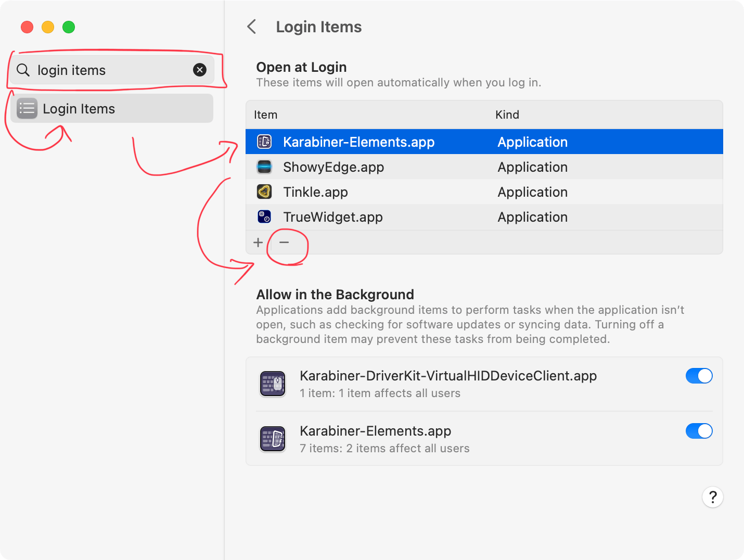Click the ShowyEdge.app icon

click(x=264, y=167)
